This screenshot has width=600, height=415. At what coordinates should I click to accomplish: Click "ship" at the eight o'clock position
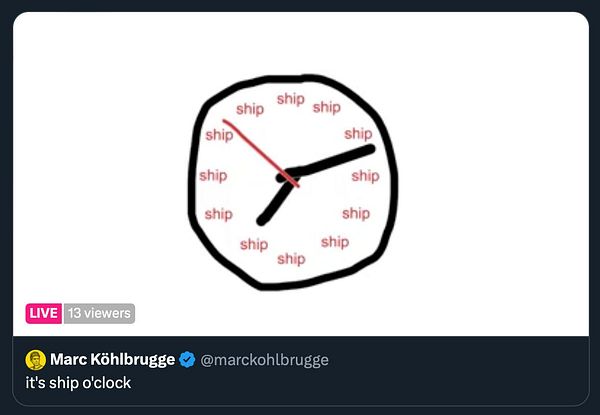[218, 213]
